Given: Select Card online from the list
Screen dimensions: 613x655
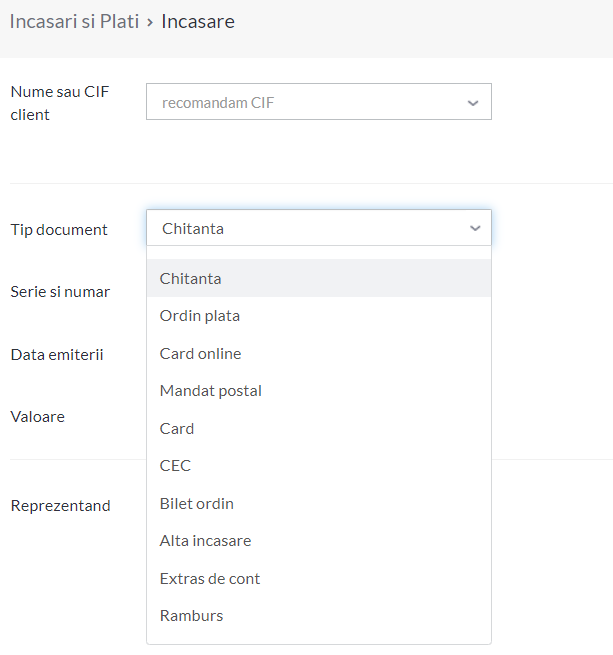Looking at the screenshot, I should click(319, 353).
